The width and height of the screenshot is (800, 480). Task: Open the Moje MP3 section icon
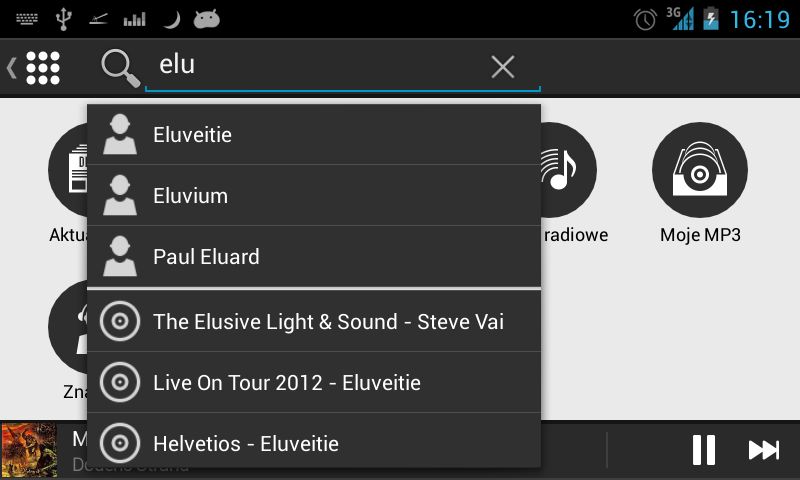(x=700, y=170)
